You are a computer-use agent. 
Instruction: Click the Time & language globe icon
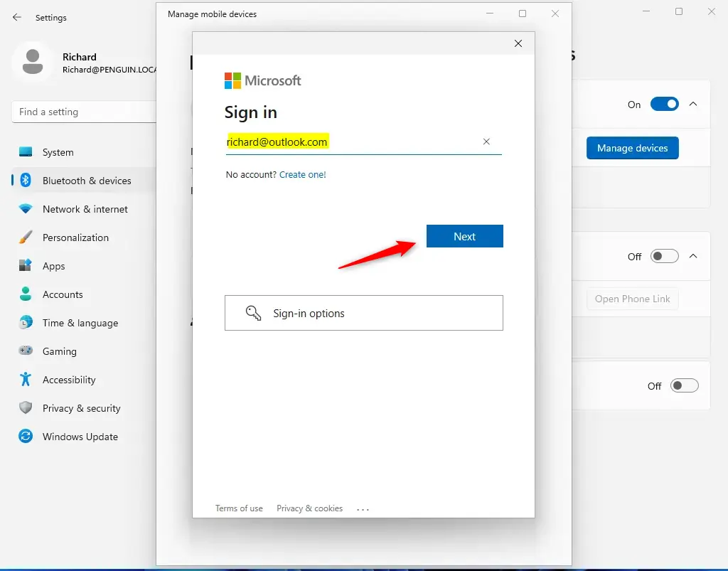[26, 323]
